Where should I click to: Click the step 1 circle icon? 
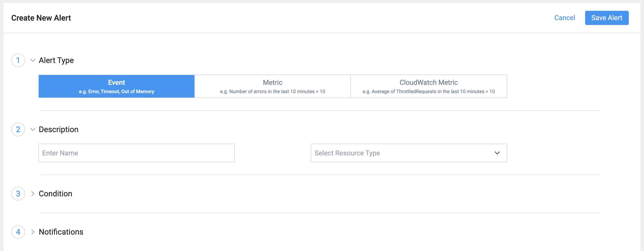(x=18, y=60)
